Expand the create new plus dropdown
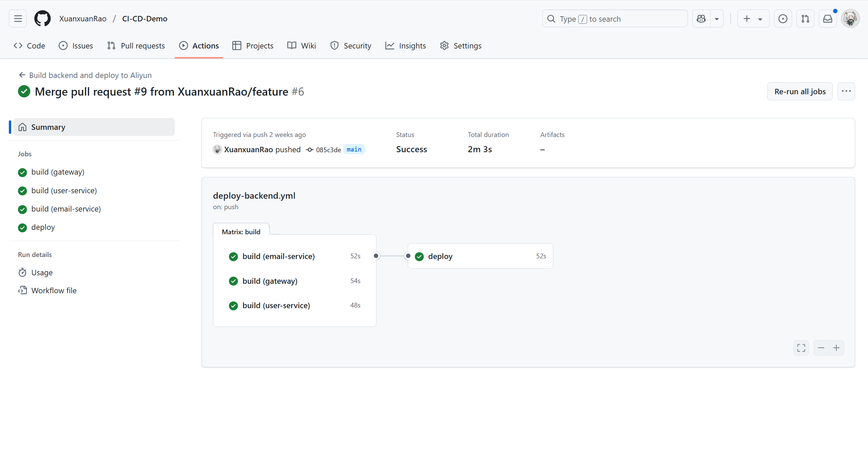Viewport: 868px width, 457px height. pyautogui.click(x=753, y=19)
